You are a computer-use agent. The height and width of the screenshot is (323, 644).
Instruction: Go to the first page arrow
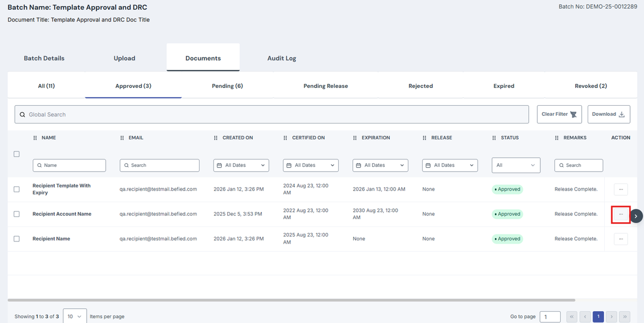point(572,317)
